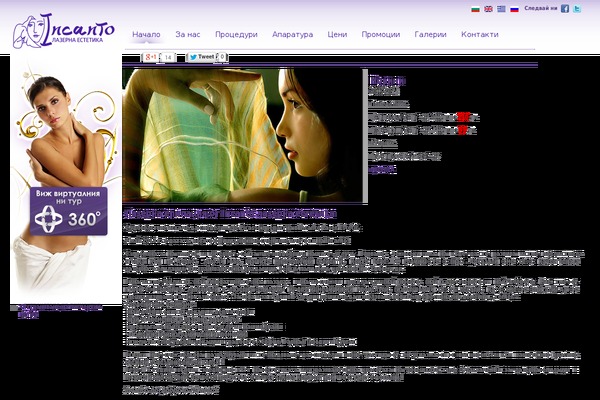The width and height of the screenshot is (600, 400).
Task: Open the Twitter profile icon in header
Action: (x=577, y=8)
